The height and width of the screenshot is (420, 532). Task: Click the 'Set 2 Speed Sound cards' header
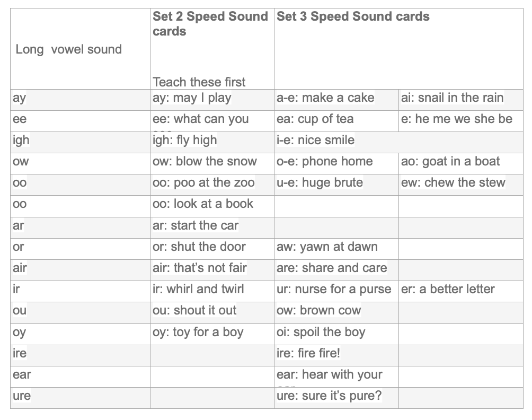(210, 24)
